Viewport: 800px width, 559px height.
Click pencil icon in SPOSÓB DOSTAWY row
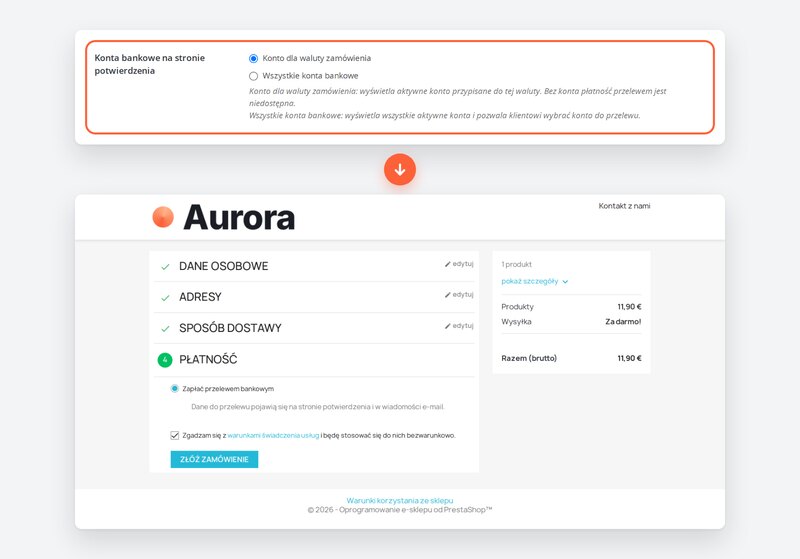(x=447, y=326)
